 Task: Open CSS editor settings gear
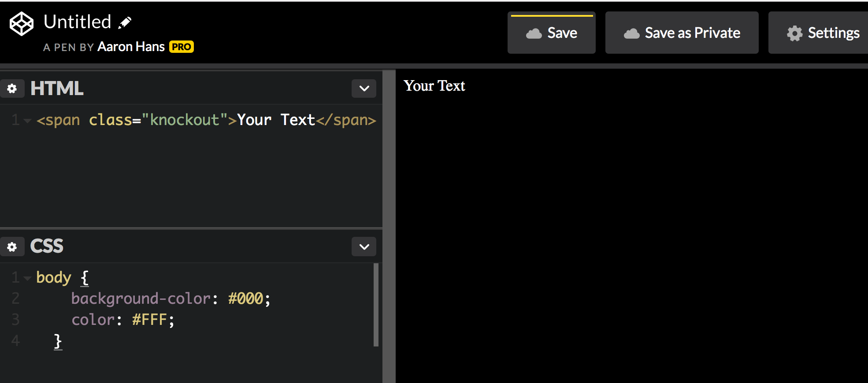click(12, 247)
